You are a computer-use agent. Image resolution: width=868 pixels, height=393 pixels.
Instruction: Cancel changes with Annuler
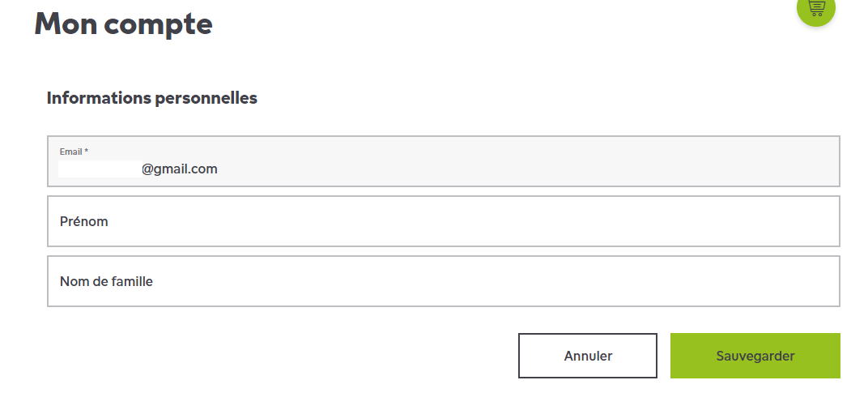click(x=588, y=356)
